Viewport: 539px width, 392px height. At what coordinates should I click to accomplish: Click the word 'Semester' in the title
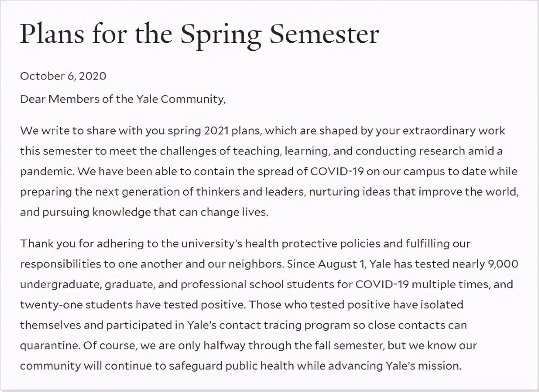click(x=324, y=34)
